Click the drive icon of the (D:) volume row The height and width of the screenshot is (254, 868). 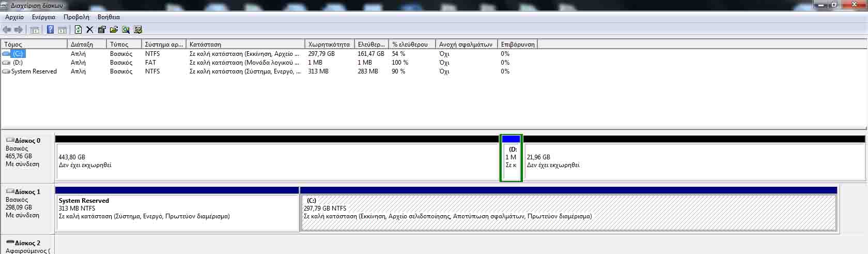pos(6,63)
